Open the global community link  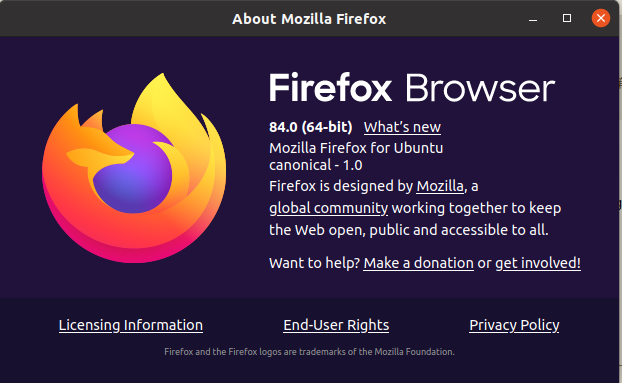(328, 208)
